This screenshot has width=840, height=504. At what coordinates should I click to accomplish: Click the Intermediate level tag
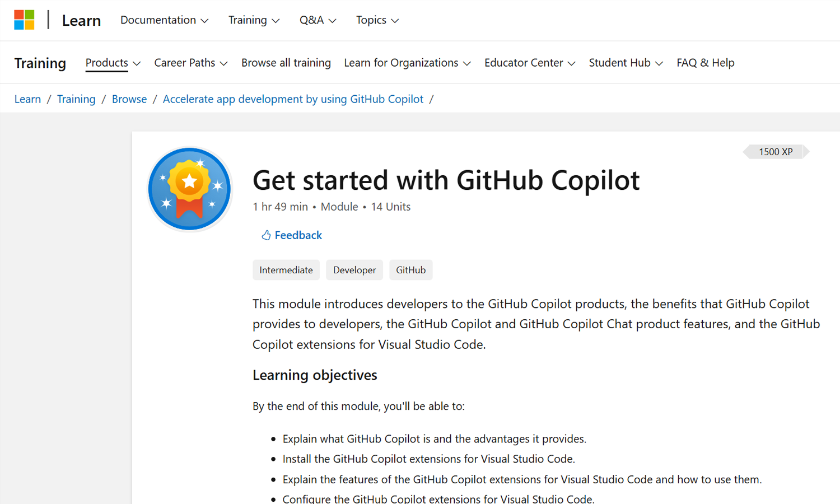(286, 270)
